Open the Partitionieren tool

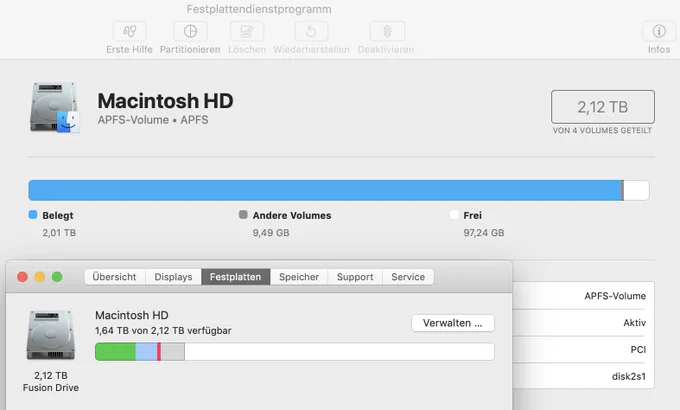pyautogui.click(x=190, y=32)
